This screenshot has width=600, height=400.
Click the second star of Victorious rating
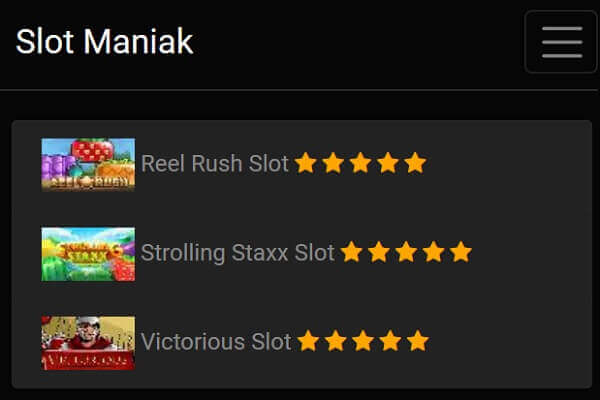click(x=336, y=341)
